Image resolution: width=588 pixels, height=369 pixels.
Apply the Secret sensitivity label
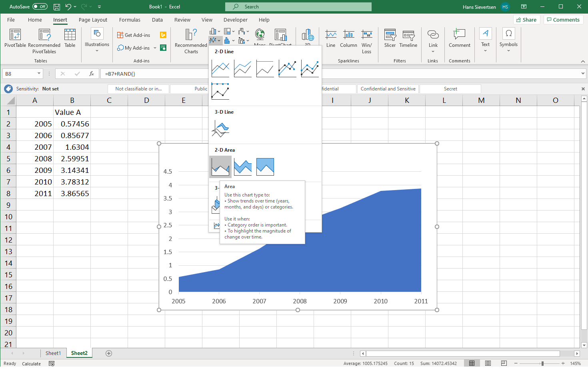[x=450, y=89]
